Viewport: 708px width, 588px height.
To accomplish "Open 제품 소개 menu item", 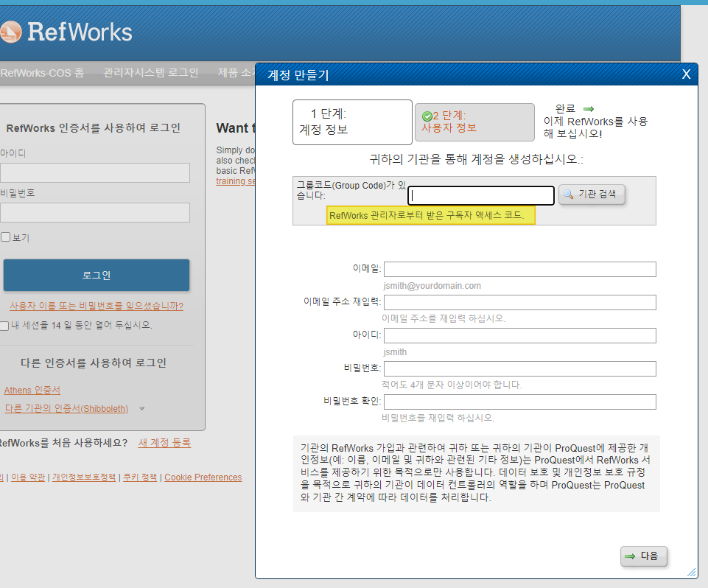I will [x=236, y=73].
